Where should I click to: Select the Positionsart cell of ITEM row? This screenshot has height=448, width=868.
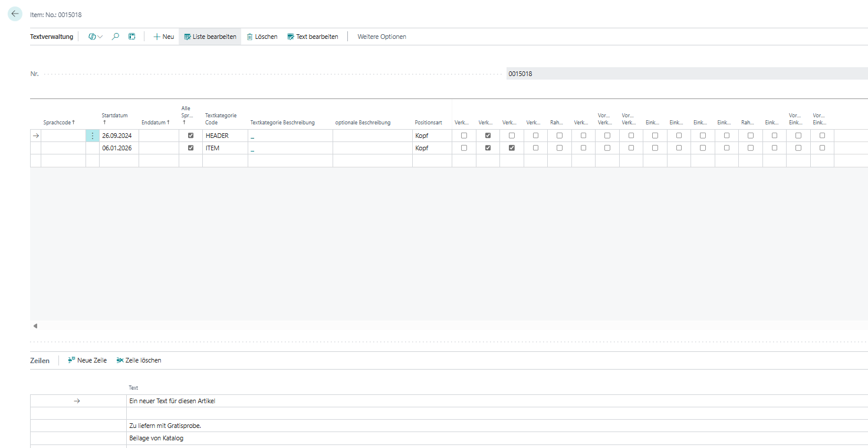(432, 148)
